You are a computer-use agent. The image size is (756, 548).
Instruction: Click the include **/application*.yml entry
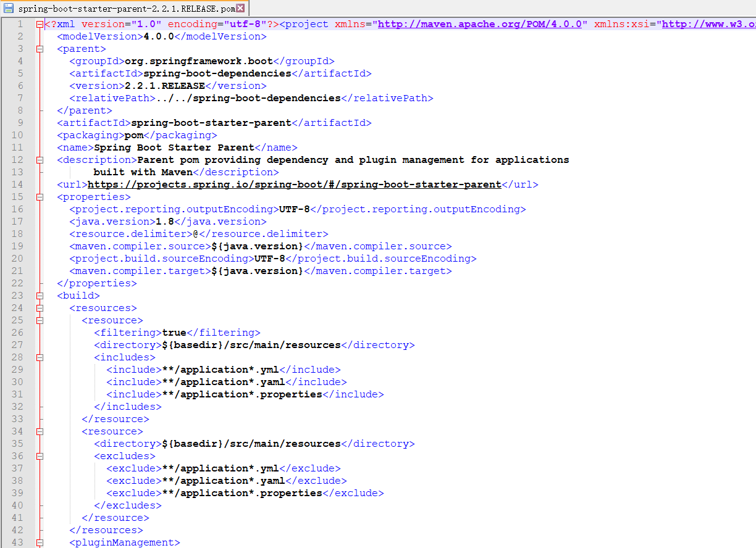[224, 370]
